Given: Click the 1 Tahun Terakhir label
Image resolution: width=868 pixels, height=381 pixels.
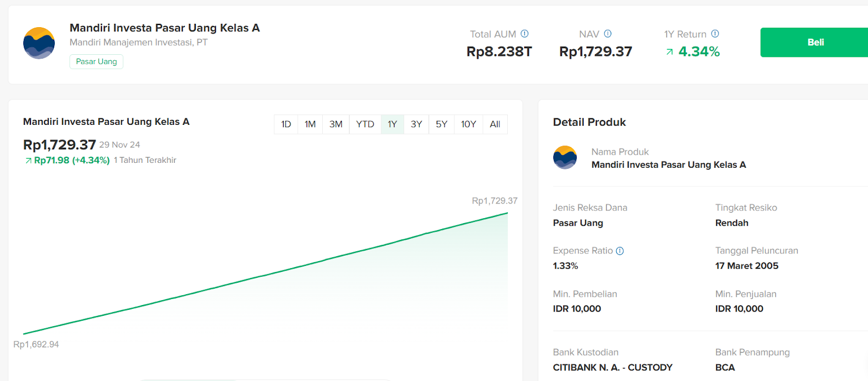Looking at the screenshot, I should (145, 160).
